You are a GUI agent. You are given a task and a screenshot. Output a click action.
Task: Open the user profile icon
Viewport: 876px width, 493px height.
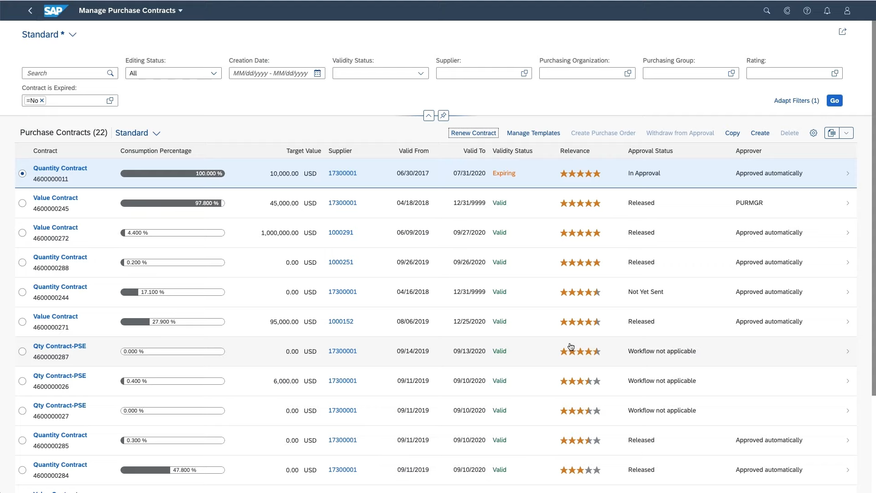click(x=848, y=11)
